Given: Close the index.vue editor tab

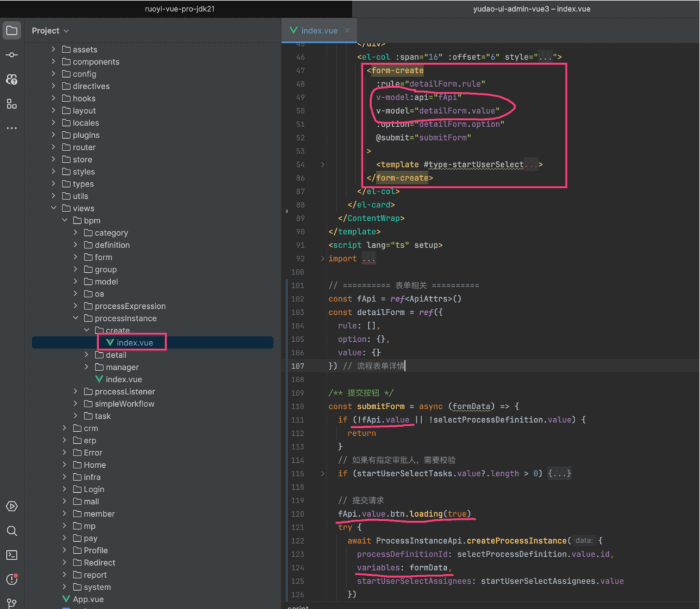Looking at the screenshot, I should (x=348, y=31).
